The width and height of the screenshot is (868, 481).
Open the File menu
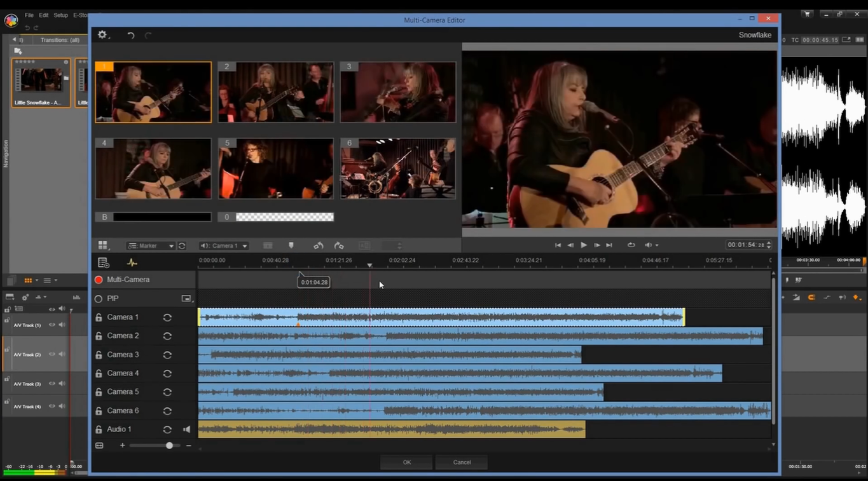[x=29, y=15]
